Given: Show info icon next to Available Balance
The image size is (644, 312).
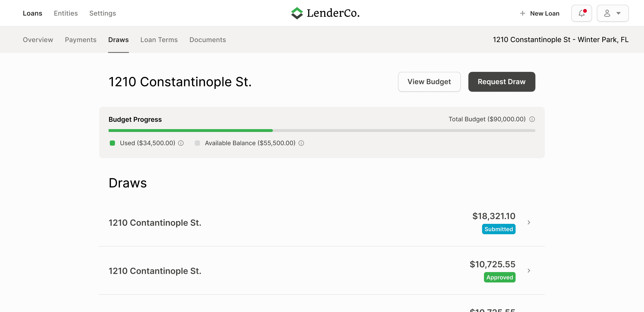Looking at the screenshot, I should click(301, 143).
